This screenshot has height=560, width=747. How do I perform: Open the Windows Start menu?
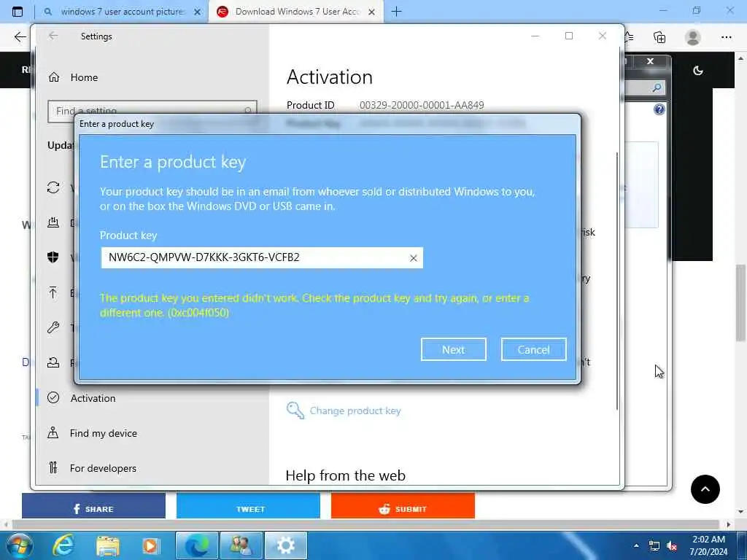(20, 545)
